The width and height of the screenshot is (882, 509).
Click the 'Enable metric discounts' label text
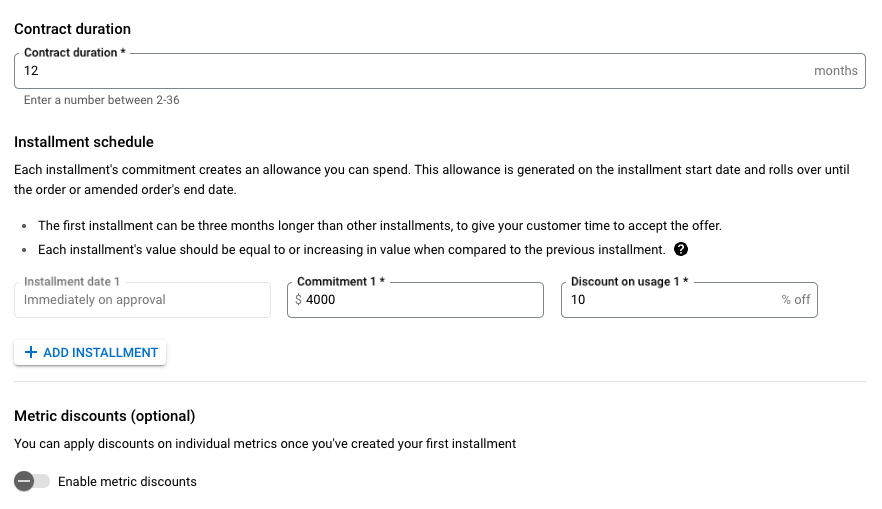pos(127,481)
